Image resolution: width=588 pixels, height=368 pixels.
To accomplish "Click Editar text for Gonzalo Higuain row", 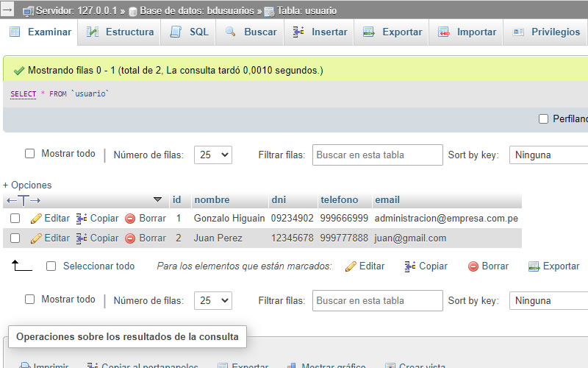I will [x=57, y=218].
